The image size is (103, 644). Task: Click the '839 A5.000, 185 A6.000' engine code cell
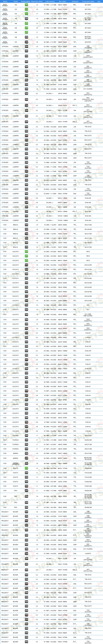click(88, 458)
